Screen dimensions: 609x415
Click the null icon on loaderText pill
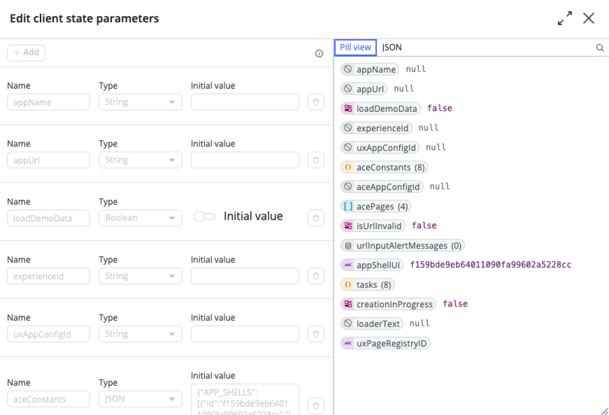[348, 323]
